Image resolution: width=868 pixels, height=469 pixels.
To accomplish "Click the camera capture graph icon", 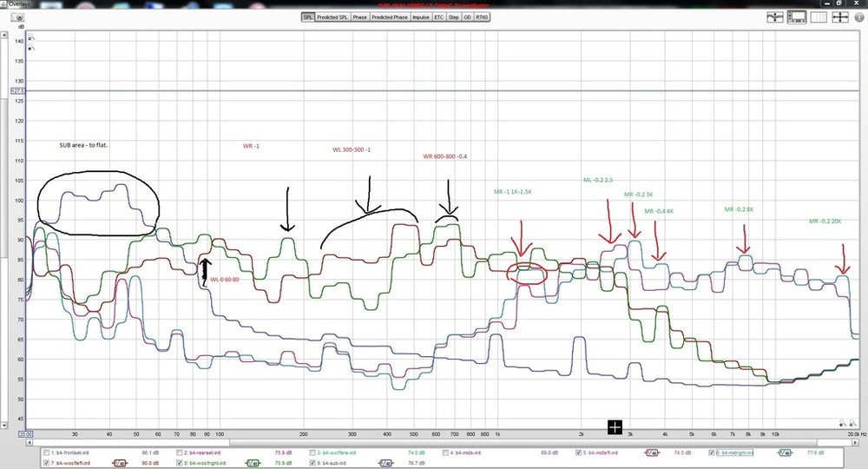I will click(x=17, y=17).
